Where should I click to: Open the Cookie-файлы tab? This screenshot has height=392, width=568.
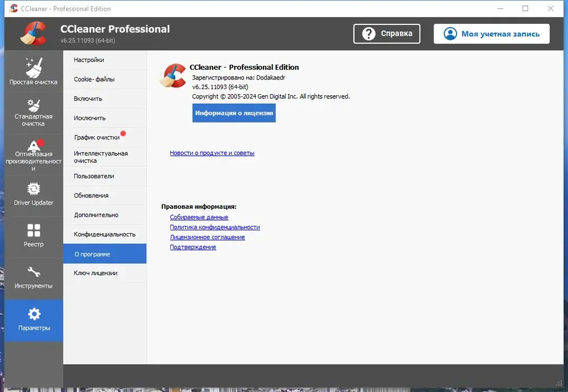tap(105, 79)
